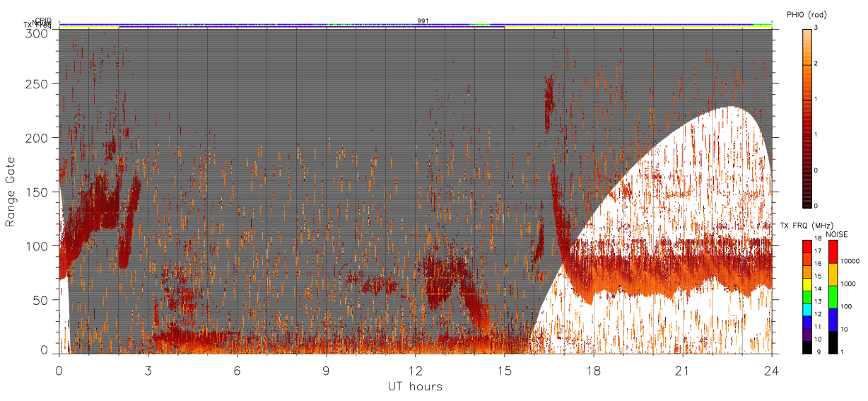Click the 11 label in TX FRQ legend
868x401 pixels.
pyautogui.click(x=818, y=327)
